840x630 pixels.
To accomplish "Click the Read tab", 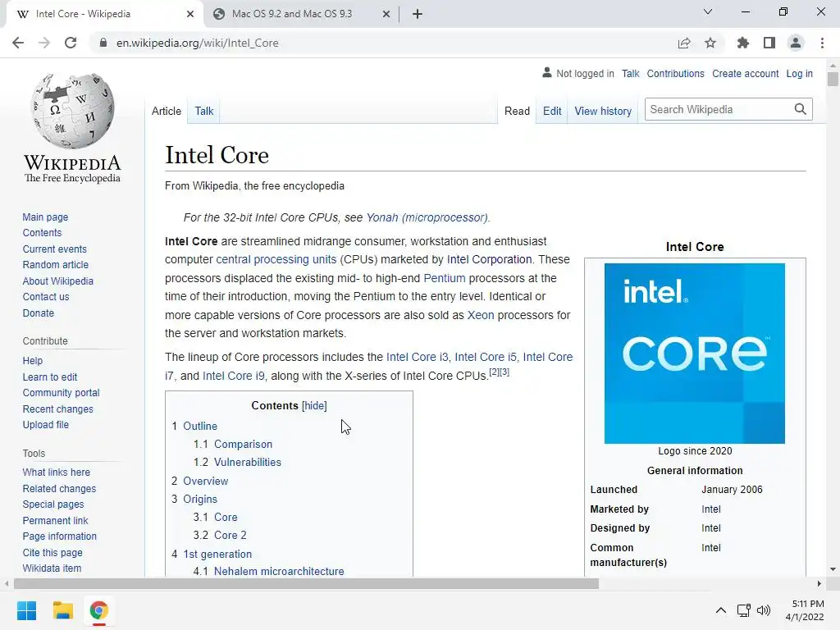I will point(517,111).
